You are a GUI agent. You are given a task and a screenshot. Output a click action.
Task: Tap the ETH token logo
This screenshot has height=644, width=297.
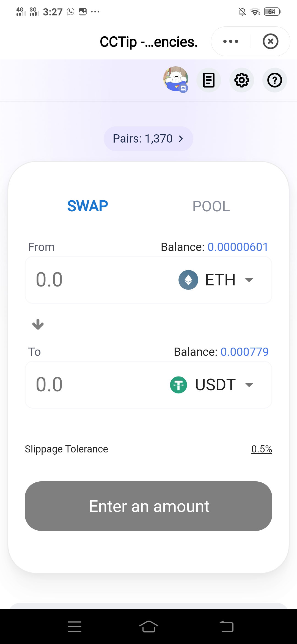pos(188,280)
